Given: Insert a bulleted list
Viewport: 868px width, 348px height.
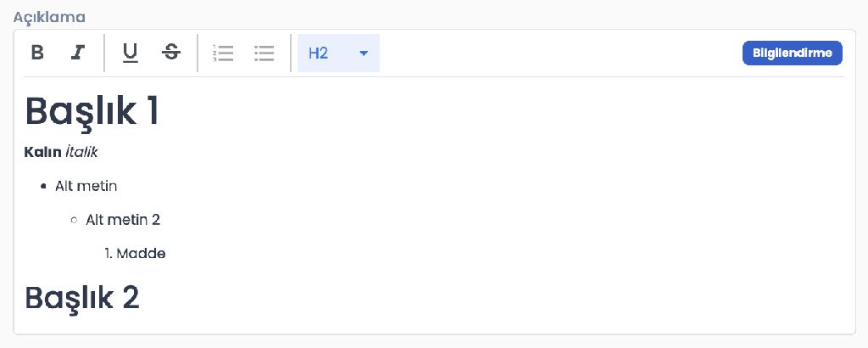Looking at the screenshot, I should click(264, 53).
